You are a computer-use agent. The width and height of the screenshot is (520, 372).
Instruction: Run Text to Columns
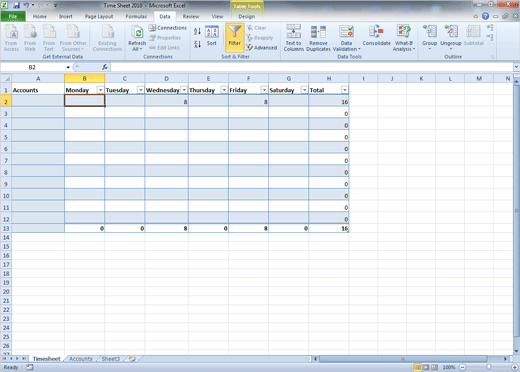[294, 38]
